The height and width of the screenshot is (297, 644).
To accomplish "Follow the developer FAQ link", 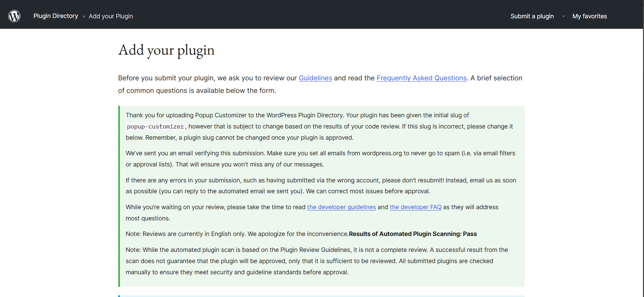I will click(x=416, y=207).
